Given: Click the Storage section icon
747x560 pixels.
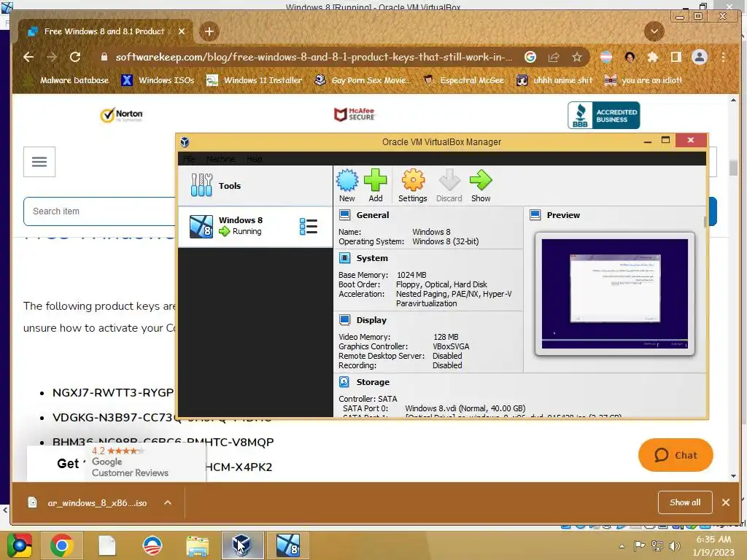Looking at the screenshot, I should click(x=344, y=381).
